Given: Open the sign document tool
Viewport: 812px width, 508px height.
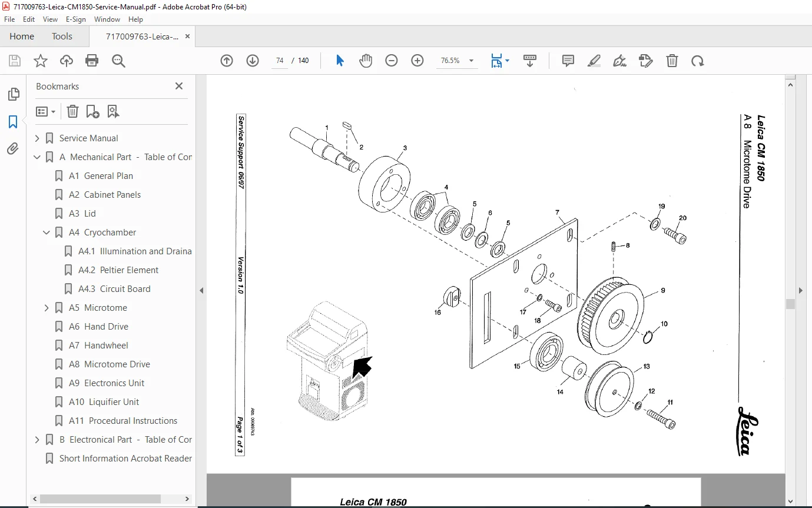Looking at the screenshot, I should (x=620, y=61).
